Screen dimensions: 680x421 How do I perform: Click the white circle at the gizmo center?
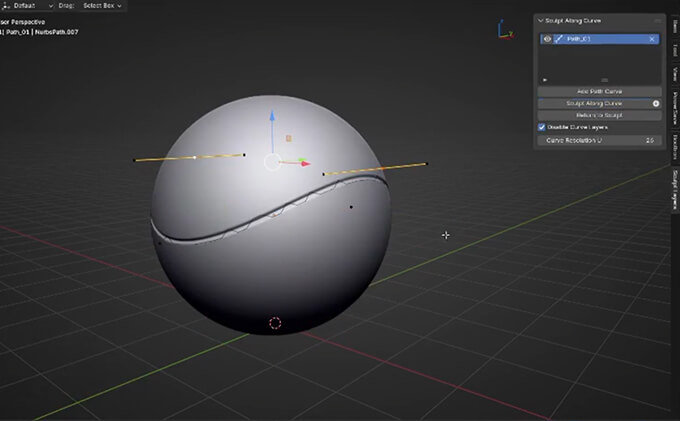[272, 161]
